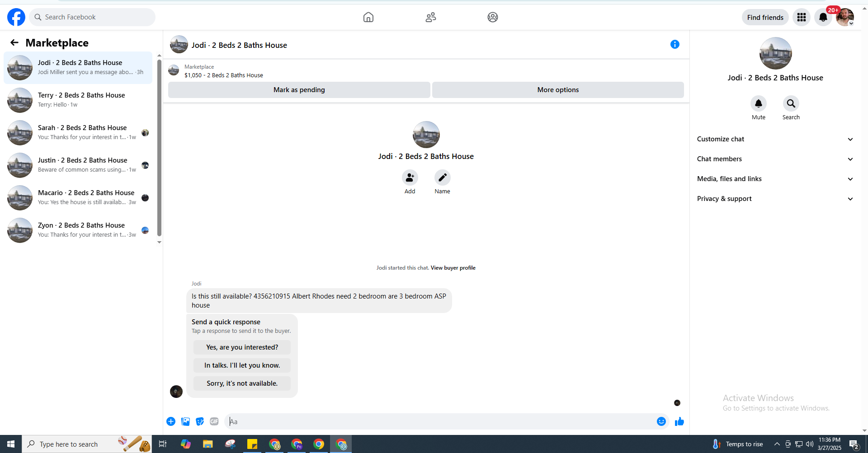Attach a photo with the image icon
The width and height of the screenshot is (868, 453).
(x=185, y=421)
